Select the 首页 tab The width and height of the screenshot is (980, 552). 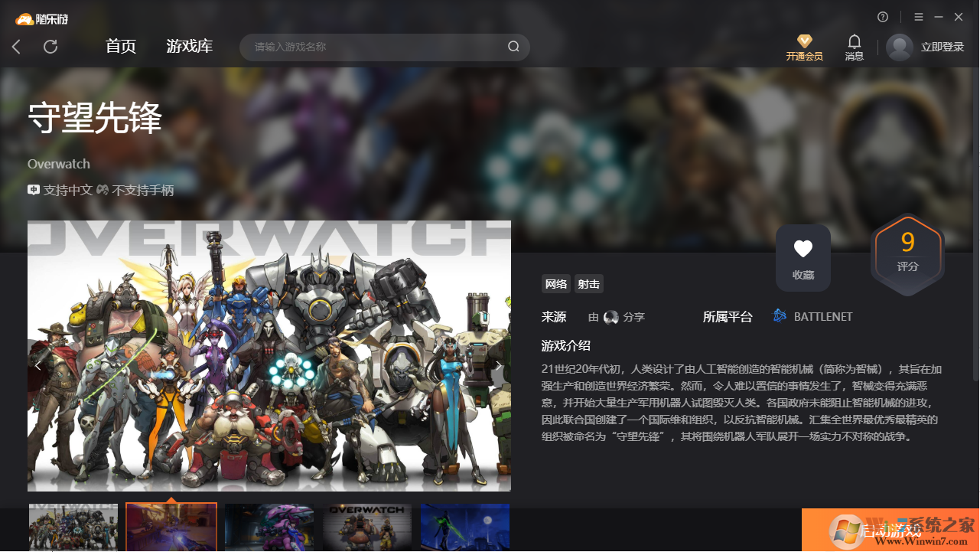[120, 47]
